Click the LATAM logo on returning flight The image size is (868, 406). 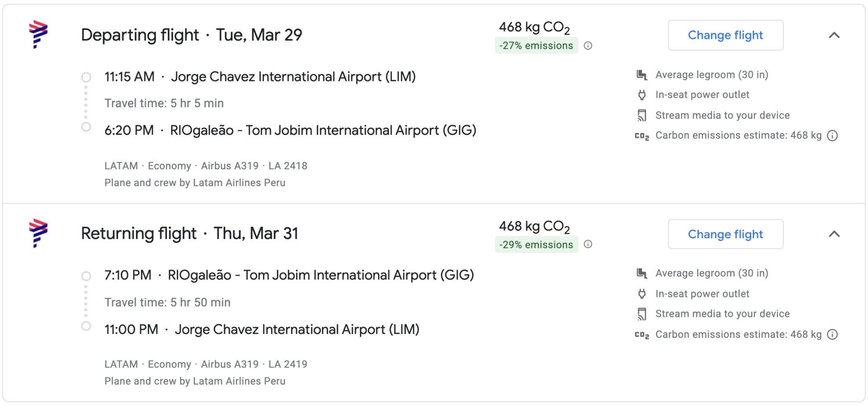(38, 233)
